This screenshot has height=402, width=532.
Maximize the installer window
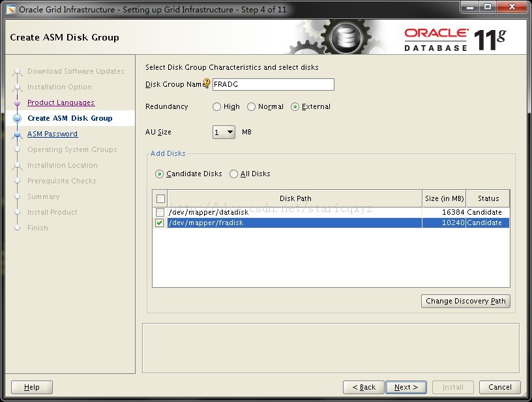pyautogui.click(x=487, y=7)
